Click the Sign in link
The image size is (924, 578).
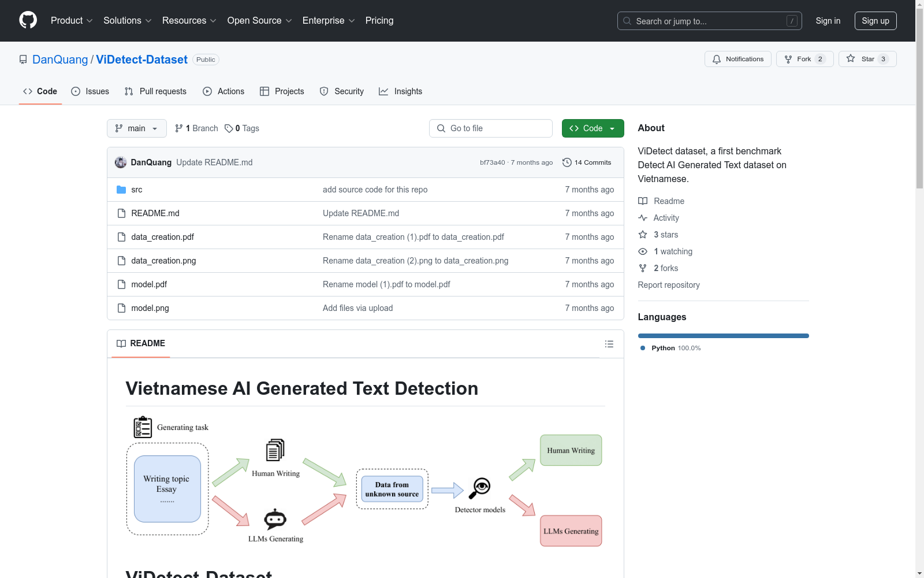click(x=828, y=21)
